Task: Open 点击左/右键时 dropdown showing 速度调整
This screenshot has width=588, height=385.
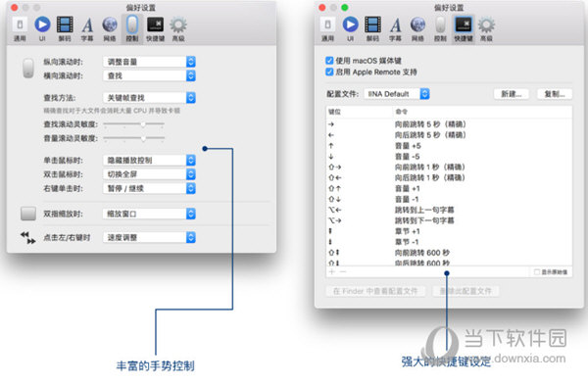Action: pos(149,237)
